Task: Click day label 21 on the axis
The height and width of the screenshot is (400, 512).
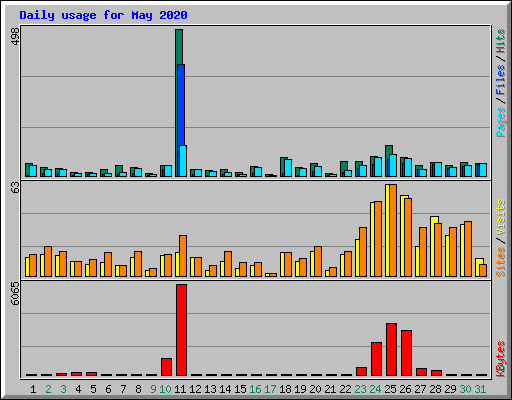Action: point(330,389)
